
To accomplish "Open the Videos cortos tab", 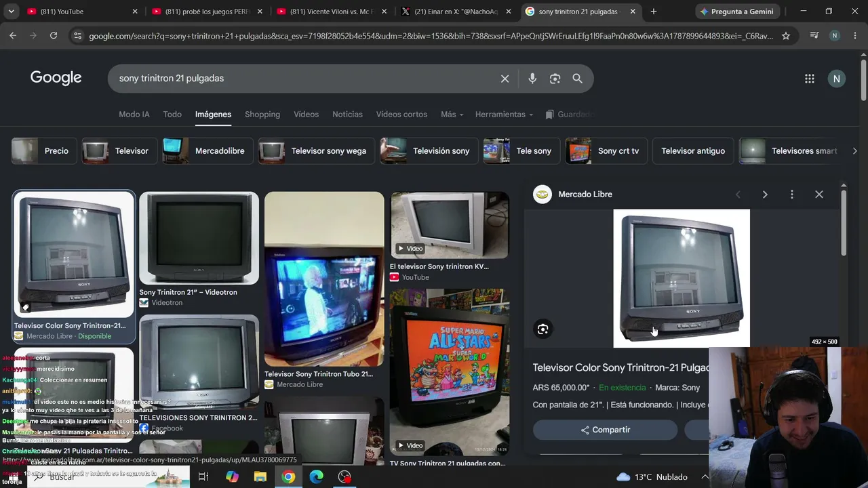I will pos(401,115).
